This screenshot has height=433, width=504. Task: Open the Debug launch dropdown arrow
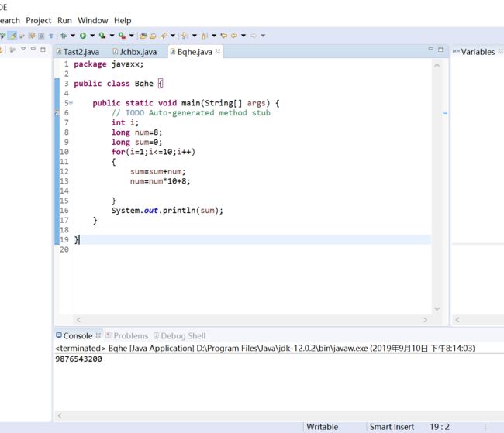(x=73, y=36)
